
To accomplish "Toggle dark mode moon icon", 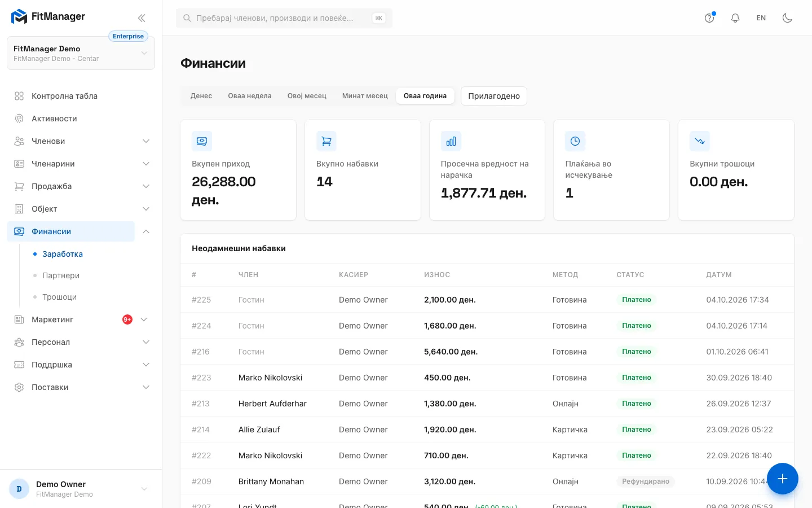I will 787,18.
